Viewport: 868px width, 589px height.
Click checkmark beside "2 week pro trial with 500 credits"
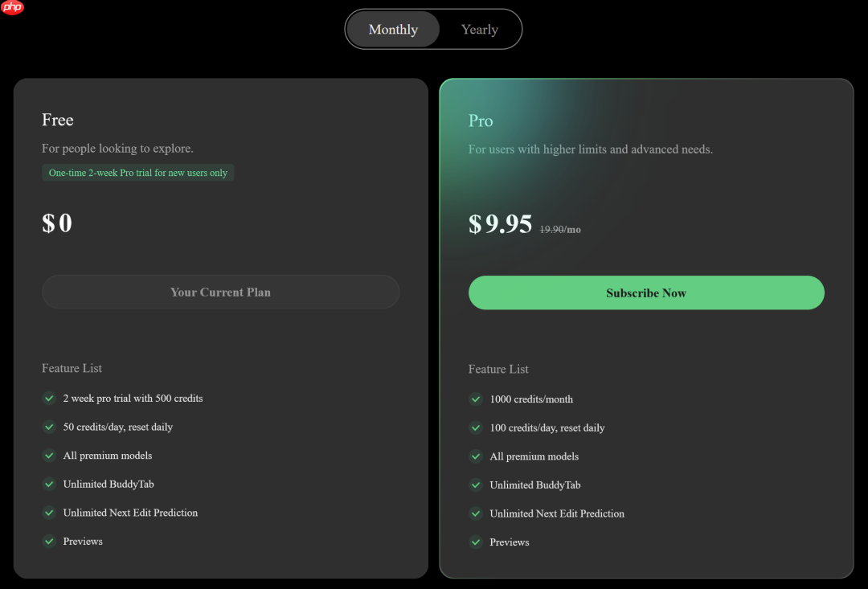coord(49,398)
